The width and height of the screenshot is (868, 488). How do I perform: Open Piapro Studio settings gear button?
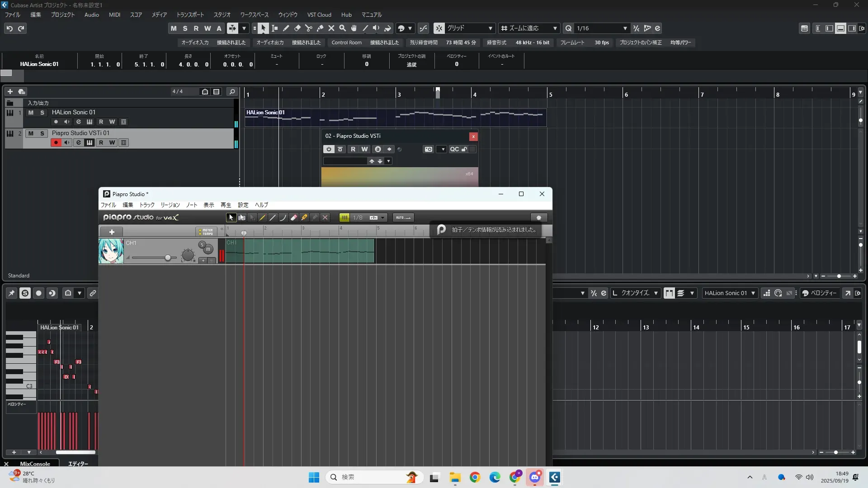[538, 218]
